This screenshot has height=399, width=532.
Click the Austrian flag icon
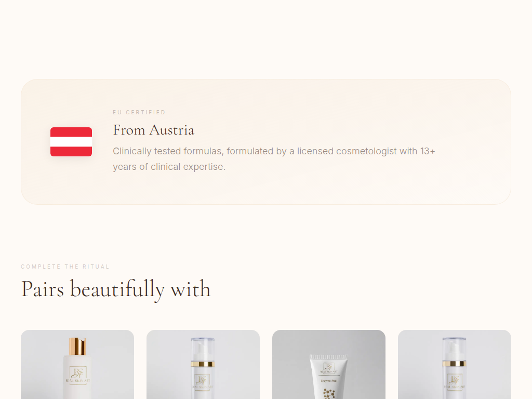[x=71, y=142]
